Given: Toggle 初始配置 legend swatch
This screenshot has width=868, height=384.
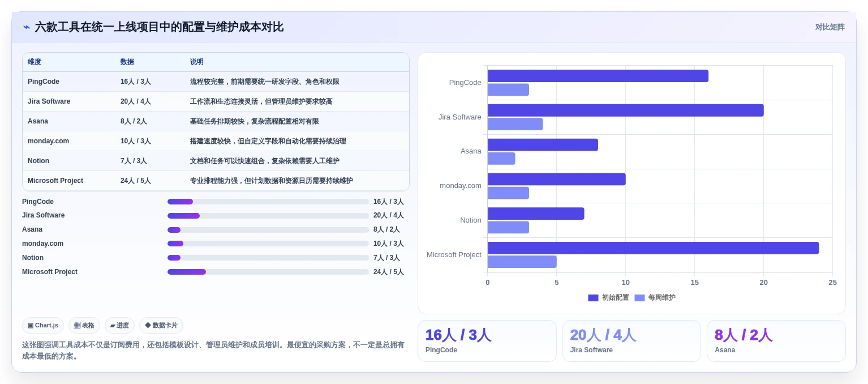Looking at the screenshot, I should pos(593,298).
